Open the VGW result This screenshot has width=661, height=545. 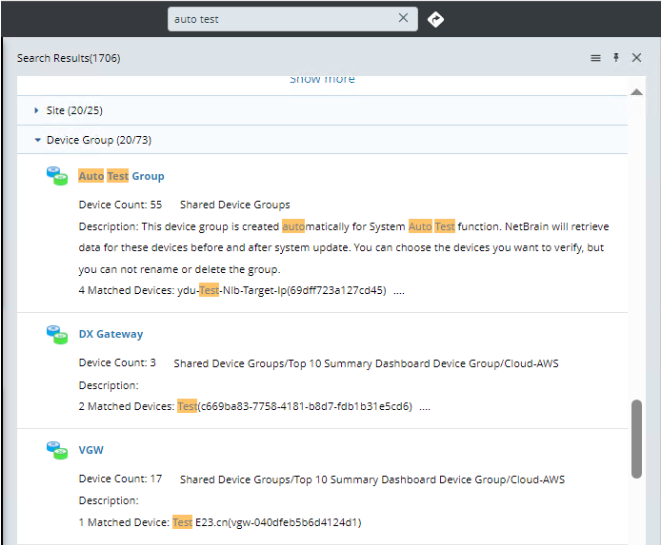[x=91, y=450]
